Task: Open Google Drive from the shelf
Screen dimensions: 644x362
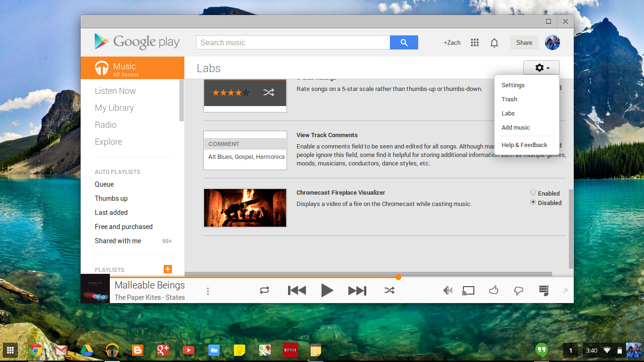Action: coord(86,350)
